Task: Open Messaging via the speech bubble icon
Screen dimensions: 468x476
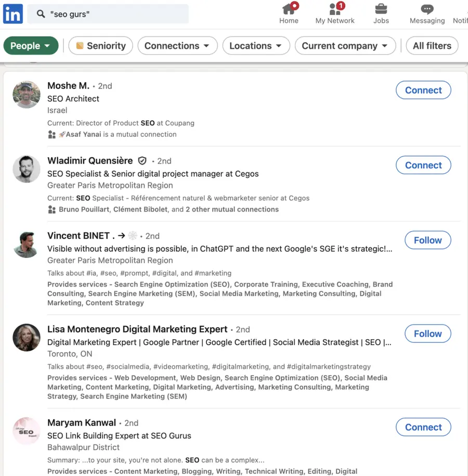Action: tap(427, 9)
